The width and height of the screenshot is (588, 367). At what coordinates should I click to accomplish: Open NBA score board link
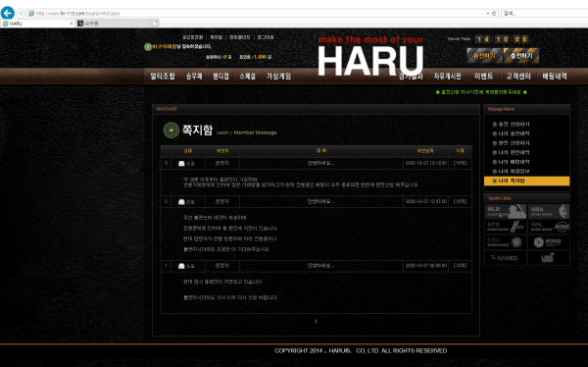pyautogui.click(x=549, y=212)
